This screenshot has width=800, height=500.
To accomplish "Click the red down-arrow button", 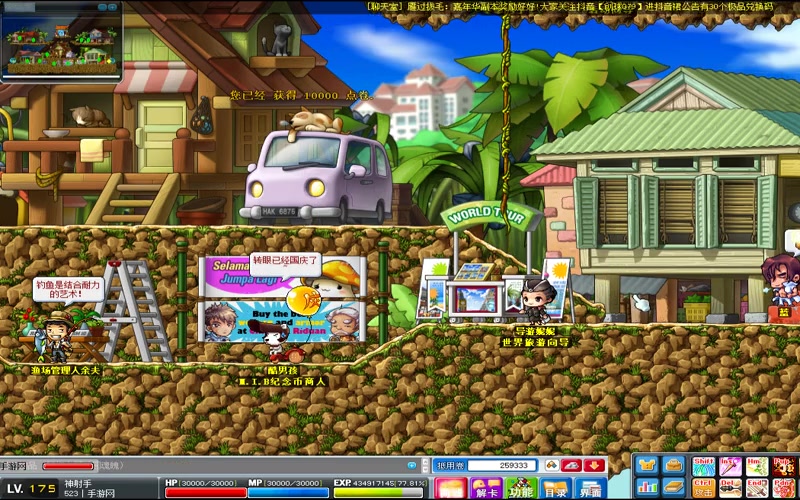I will point(594,465).
